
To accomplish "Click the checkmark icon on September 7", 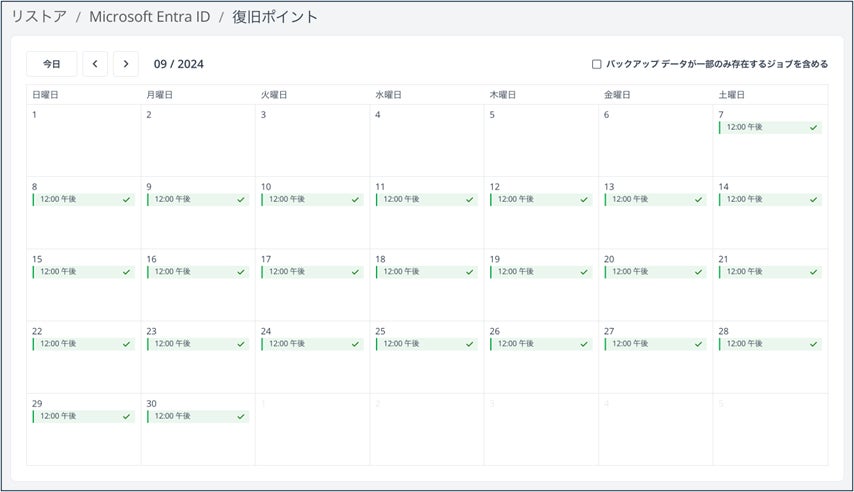I will tap(814, 128).
